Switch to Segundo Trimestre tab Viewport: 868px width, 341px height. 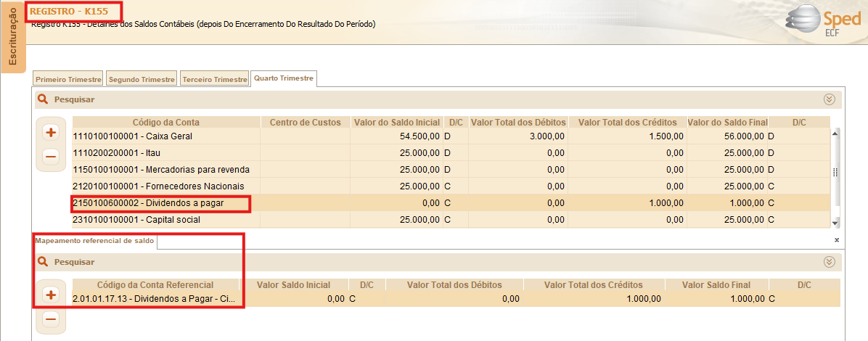pos(142,79)
